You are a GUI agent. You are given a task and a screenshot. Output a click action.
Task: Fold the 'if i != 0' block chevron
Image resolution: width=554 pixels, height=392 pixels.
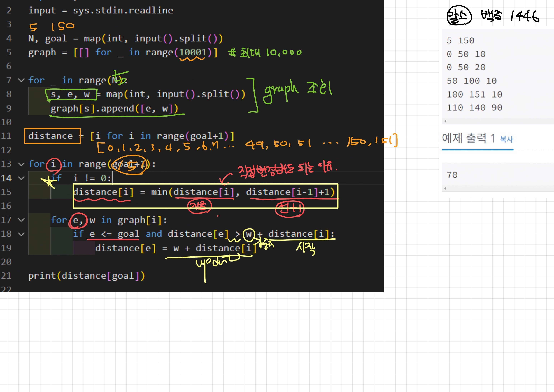point(22,178)
